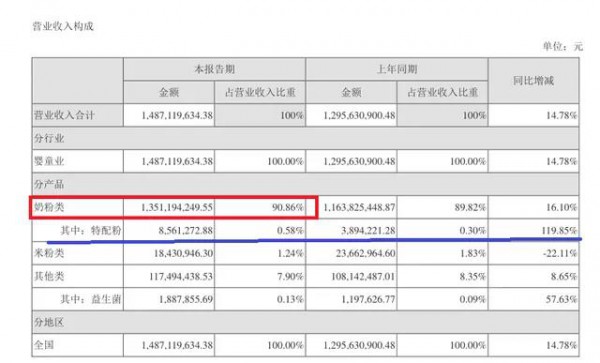Select the 分产品 section row
Image resolution: width=600 pixels, height=363 pixels.
pos(305,184)
